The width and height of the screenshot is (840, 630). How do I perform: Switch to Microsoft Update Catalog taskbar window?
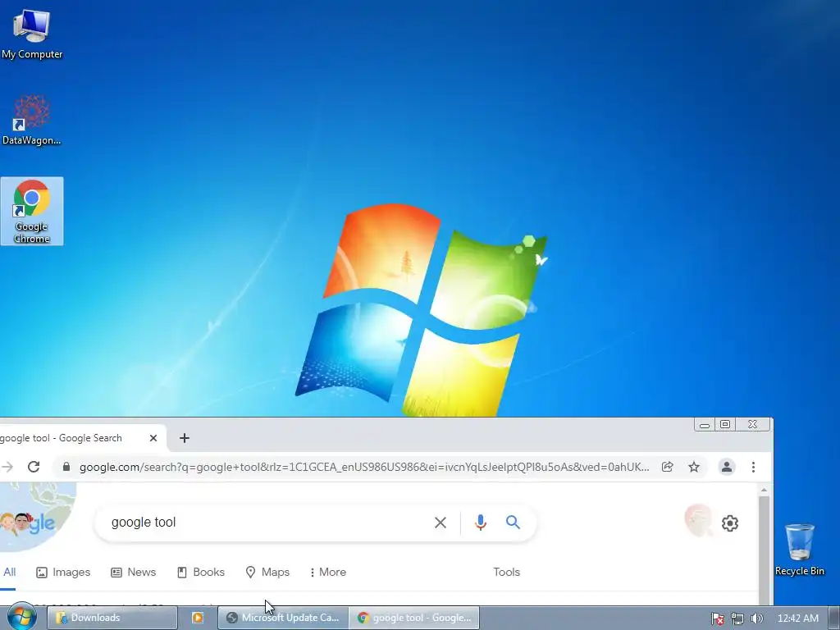(283, 618)
